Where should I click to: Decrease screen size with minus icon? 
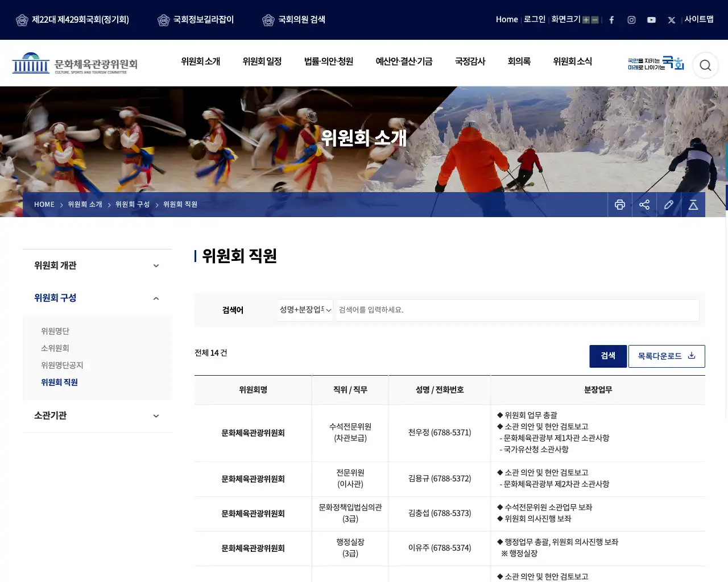tap(595, 20)
